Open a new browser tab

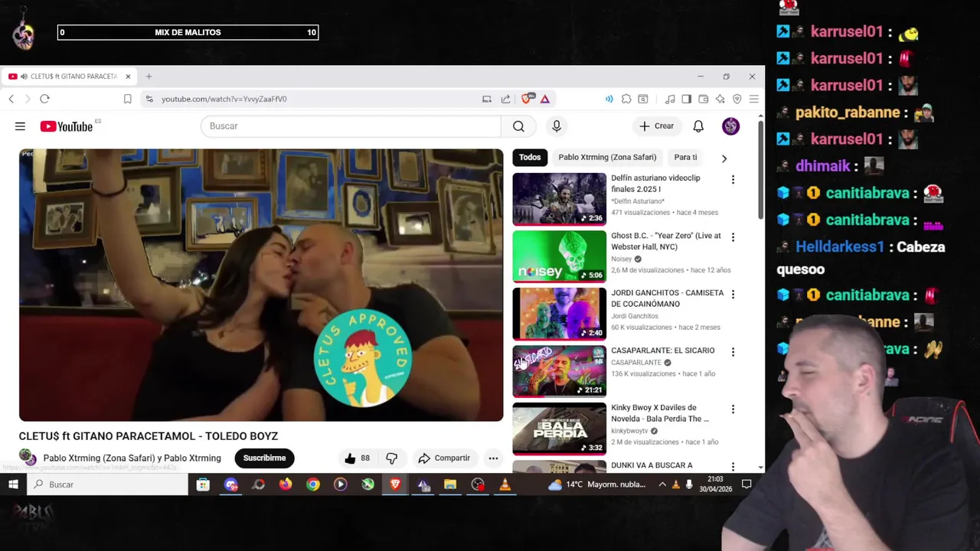pos(149,77)
